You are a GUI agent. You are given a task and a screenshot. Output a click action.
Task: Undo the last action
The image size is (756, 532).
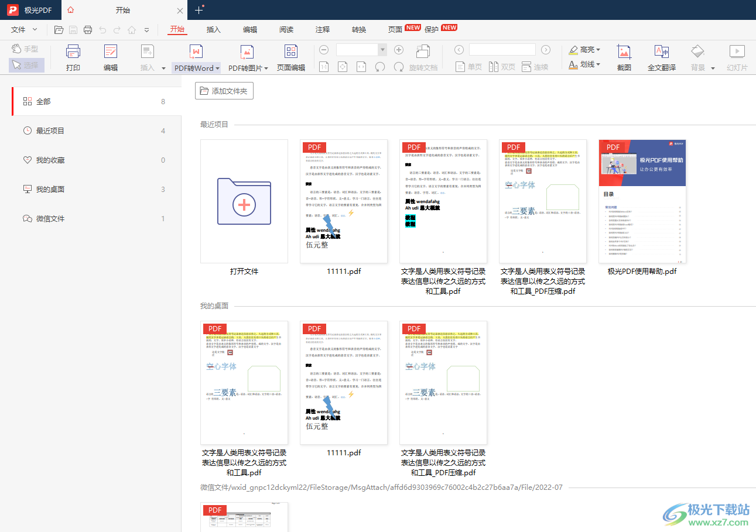coord(102,30)
